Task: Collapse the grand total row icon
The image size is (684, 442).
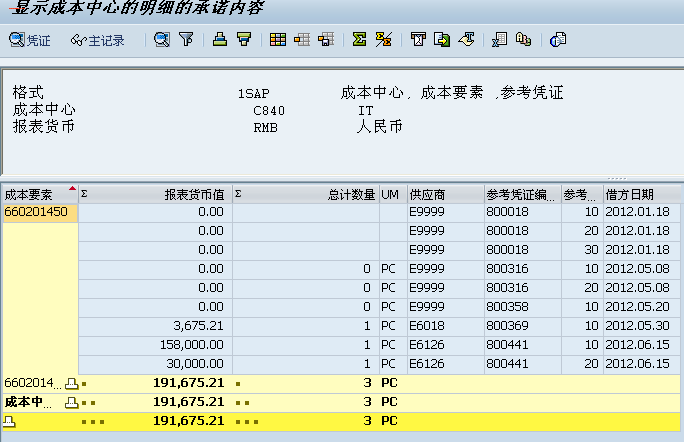Action: coord(9,421)
